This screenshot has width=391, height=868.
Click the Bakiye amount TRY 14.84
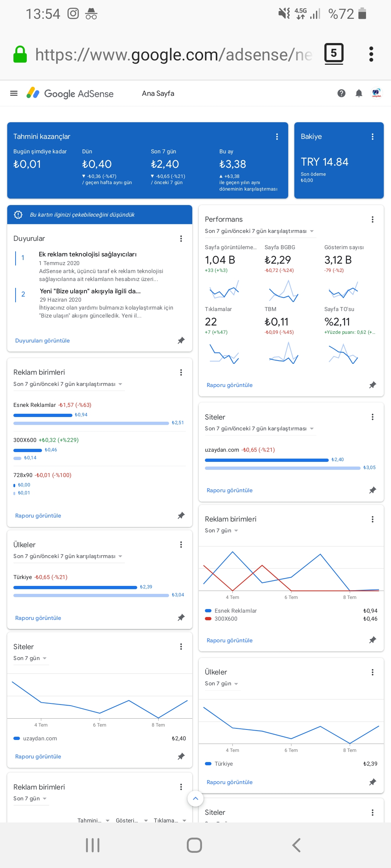(324, 162)
